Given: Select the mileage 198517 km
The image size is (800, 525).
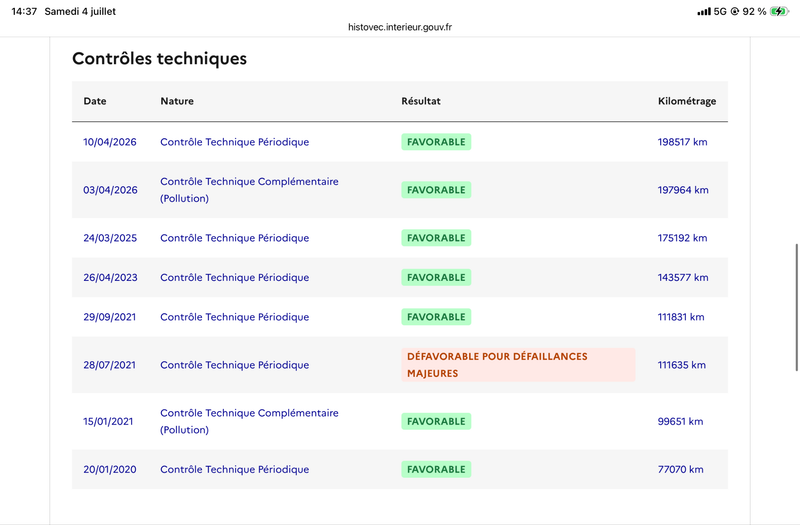Looking at the screenshot, I should click(683, 142).
